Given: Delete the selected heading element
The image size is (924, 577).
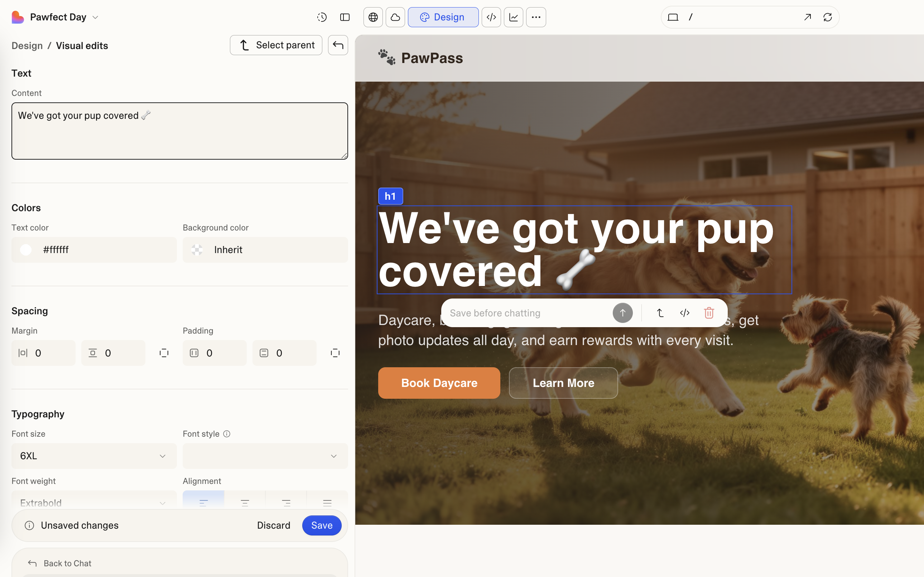Looking at the screenshot, I should click(x=709, y=312).
